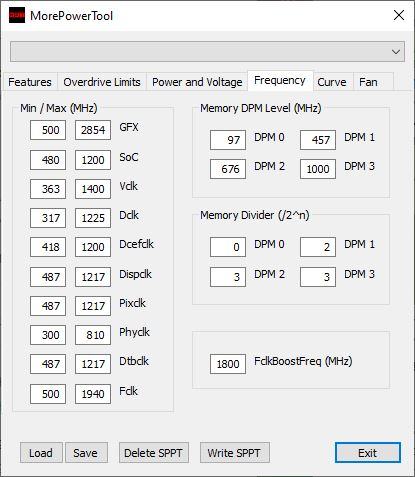Go to the Curve tab

pyautogui.click(x=332, y=82)
